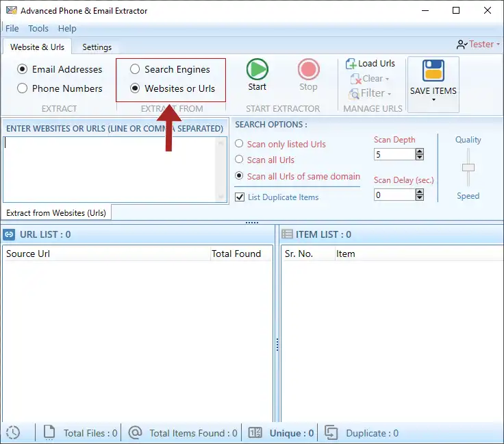504x444 pixels.
Task: Switch to the Website & Urls tab
Action: [37, 47]
